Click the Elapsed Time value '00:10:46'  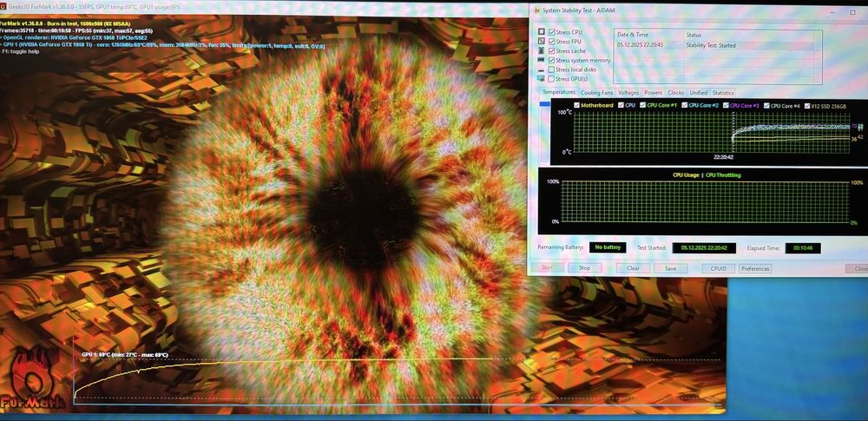803,248
